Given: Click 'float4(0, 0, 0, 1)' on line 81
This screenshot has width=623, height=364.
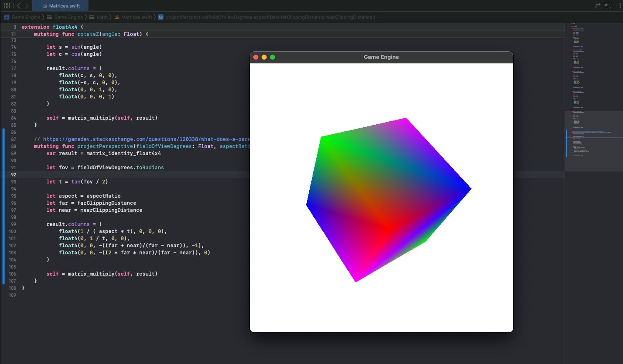Looking at the screenshot, I should (86, 97).
